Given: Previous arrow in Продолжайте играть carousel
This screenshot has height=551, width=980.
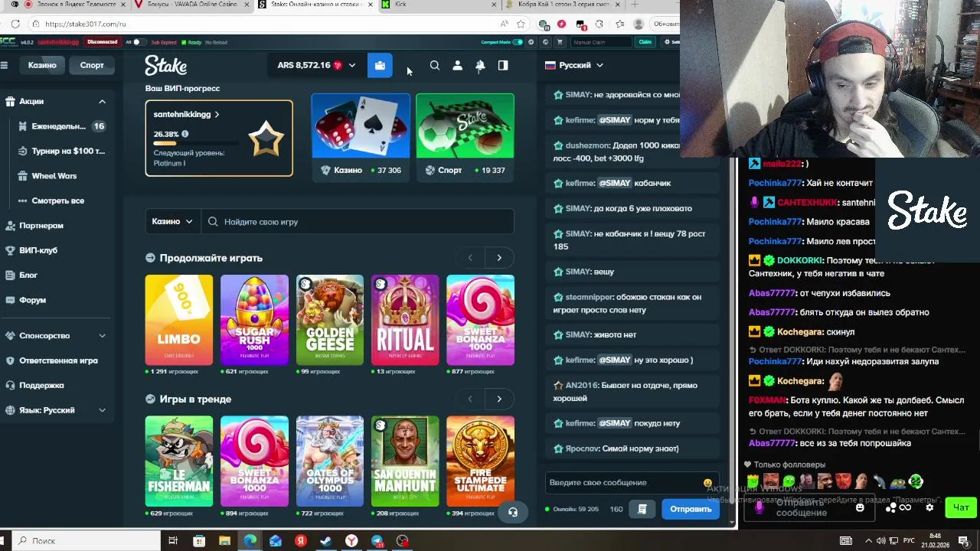Looking at the screenshot, I should click(470, 258).
